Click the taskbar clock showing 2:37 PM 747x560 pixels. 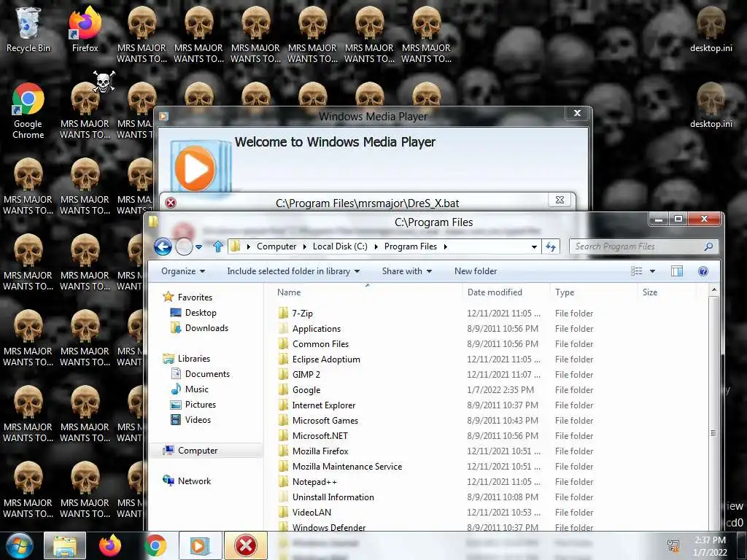710,546
